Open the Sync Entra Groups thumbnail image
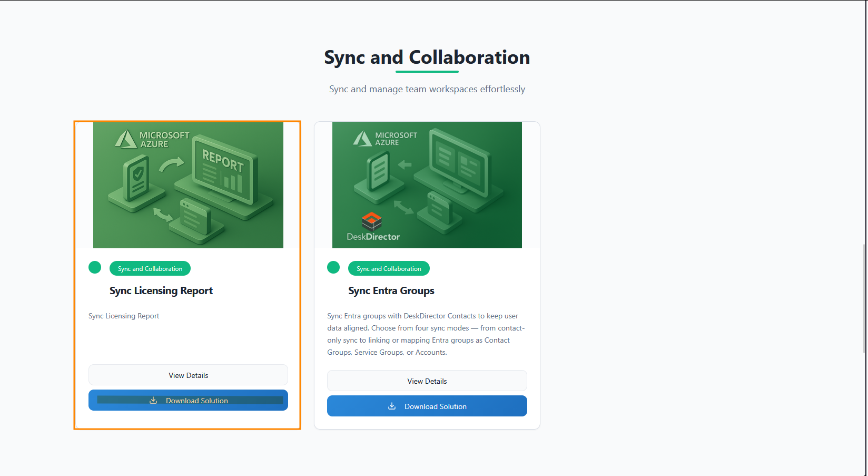 (427, 185)
